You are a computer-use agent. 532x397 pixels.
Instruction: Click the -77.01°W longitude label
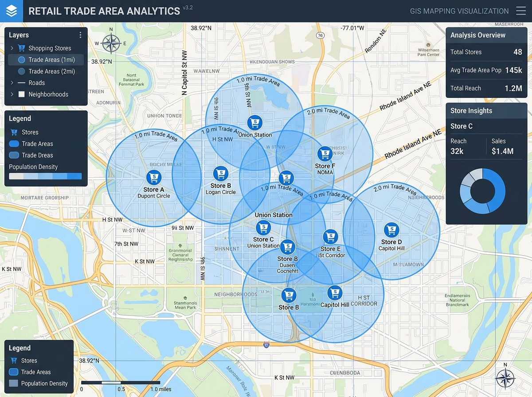coord(352,28)
